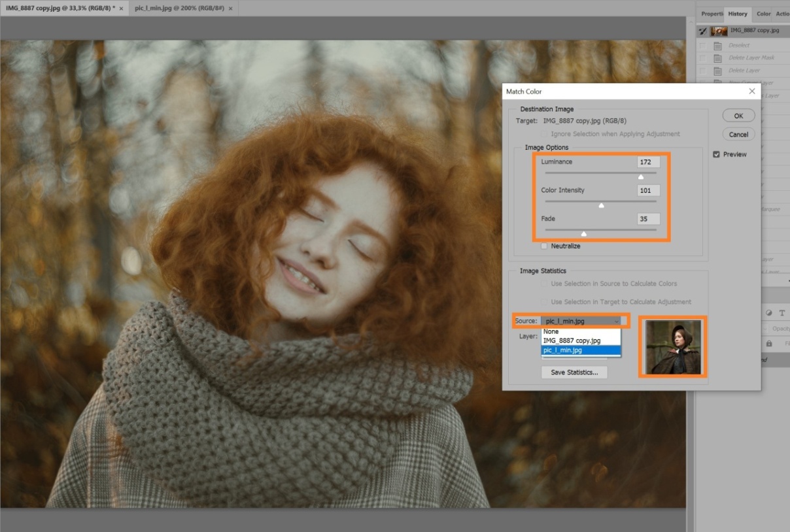Click Cancel in the Match Color dialog
Image resolution: width=790 pixels, height=532 pixels.
click(x=738, y=134)
